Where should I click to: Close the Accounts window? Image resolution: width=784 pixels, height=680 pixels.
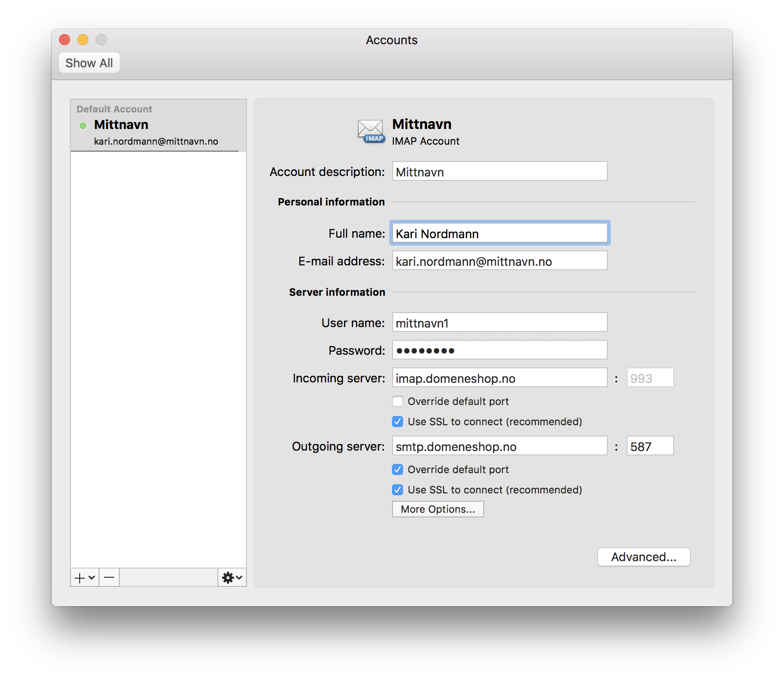pos(64,40)
